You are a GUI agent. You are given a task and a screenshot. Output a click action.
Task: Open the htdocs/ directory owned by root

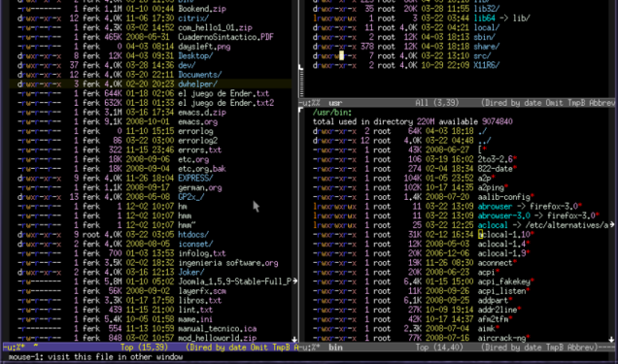tap(193, 235)
